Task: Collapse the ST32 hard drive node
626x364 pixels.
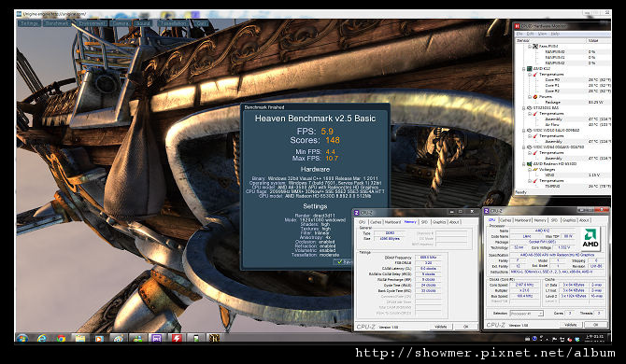Action: click(524, 107)
